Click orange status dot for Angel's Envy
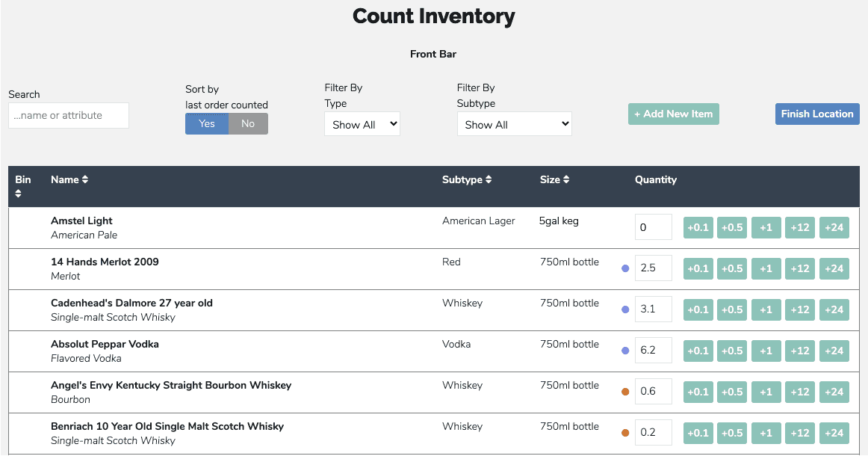The height and width of the screenshot is (456, 868). click(625, 392)
